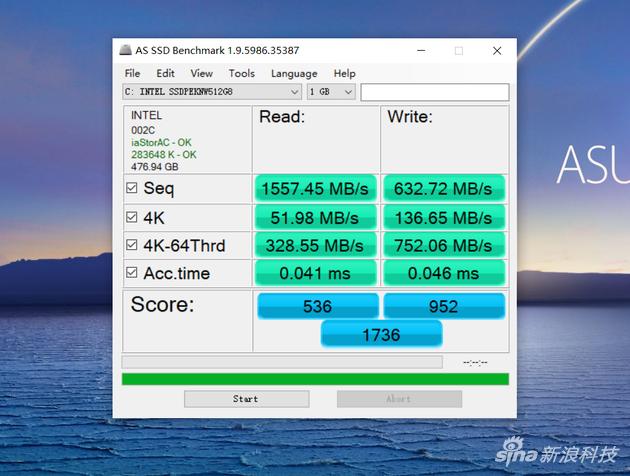Click the read score 536
Screen dimensions: 630x476
(318, 306)
